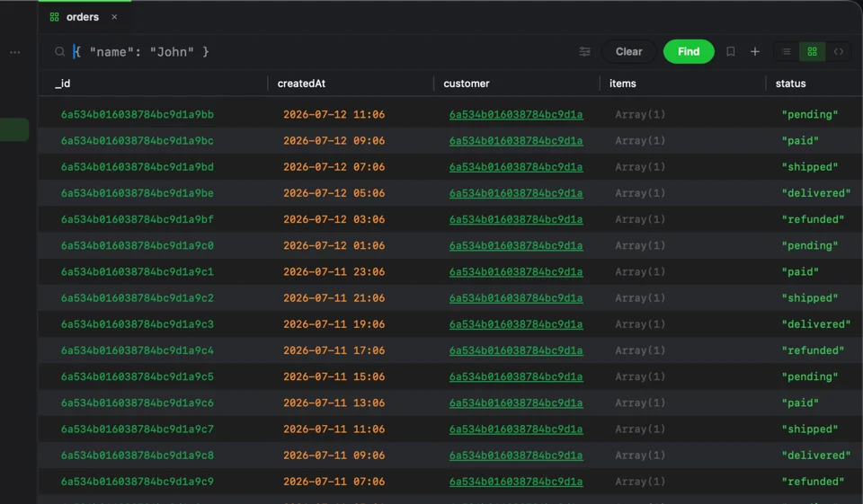Select date 2026-07-12 09:06
The height and width of the screenshot is (504, 863).
point(334,141)
